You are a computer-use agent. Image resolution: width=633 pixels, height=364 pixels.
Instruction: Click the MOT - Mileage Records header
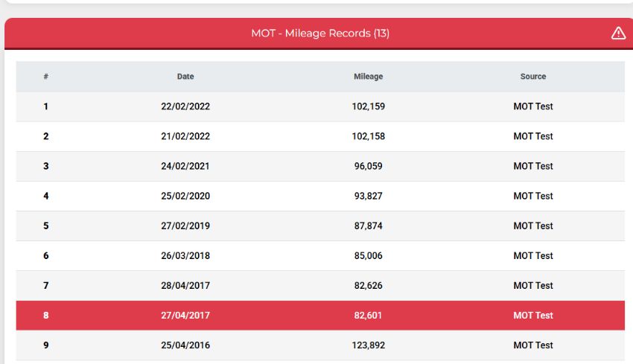tap(320, 33)
